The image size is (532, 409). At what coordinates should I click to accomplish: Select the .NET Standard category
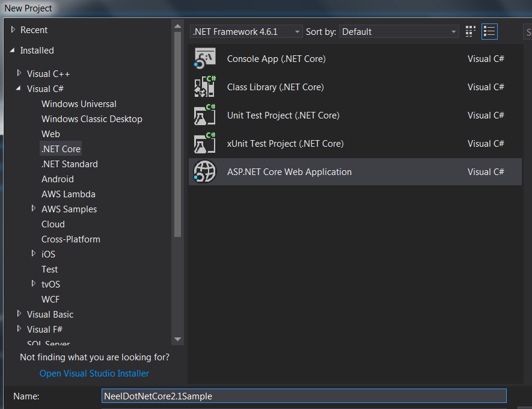point(69,164)
